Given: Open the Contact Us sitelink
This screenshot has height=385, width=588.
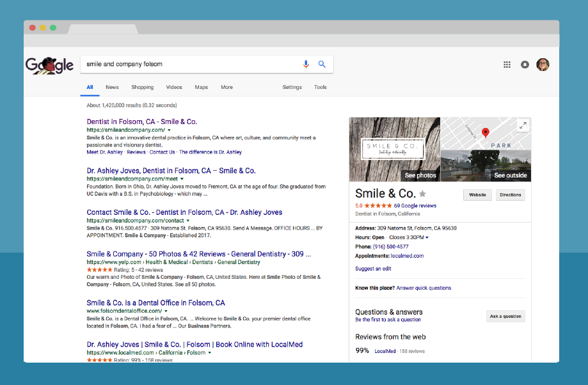Looking at the screenshot, I should [x=162, y=152].
